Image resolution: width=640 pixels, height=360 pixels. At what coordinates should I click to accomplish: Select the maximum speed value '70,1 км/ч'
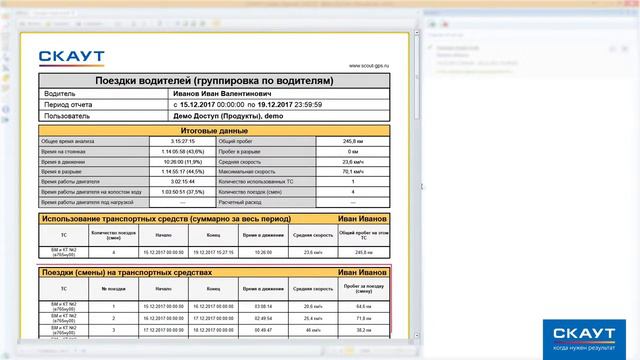point(353,172)
